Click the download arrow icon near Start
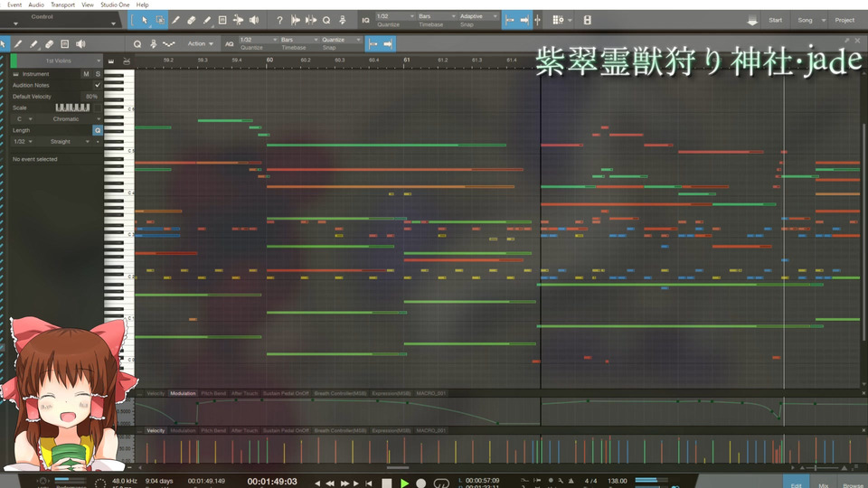Viewport: 868px width, 488px height. pyautogui.click(x=751, y=21)
